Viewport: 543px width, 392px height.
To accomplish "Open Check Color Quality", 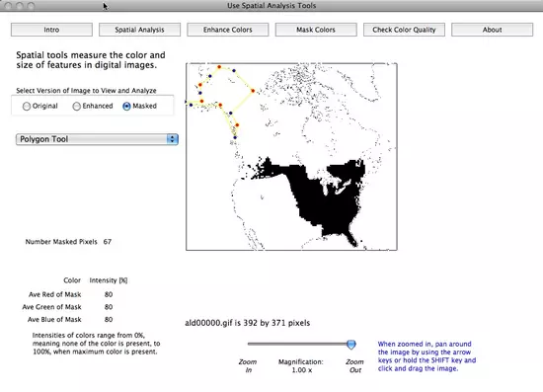I will pyautogui.click(x=404, y=30).
